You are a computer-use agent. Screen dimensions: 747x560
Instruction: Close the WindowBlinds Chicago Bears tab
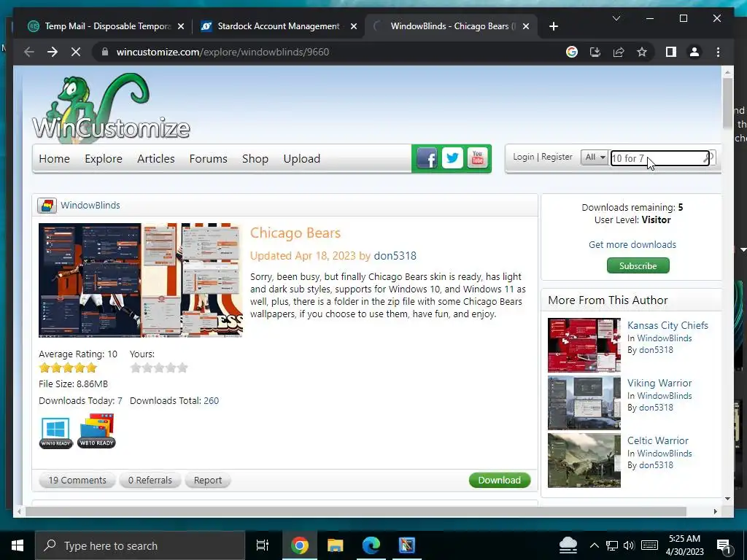526,26
